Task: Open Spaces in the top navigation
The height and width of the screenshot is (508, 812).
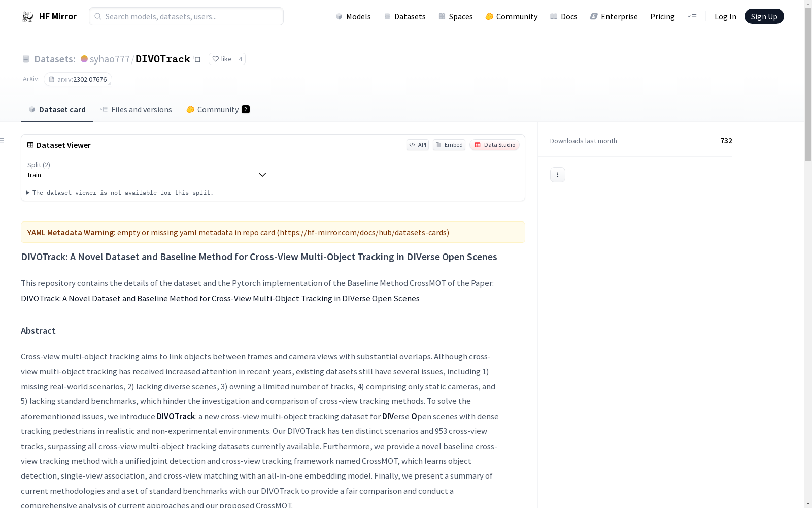Action: [x=456, y=16]
